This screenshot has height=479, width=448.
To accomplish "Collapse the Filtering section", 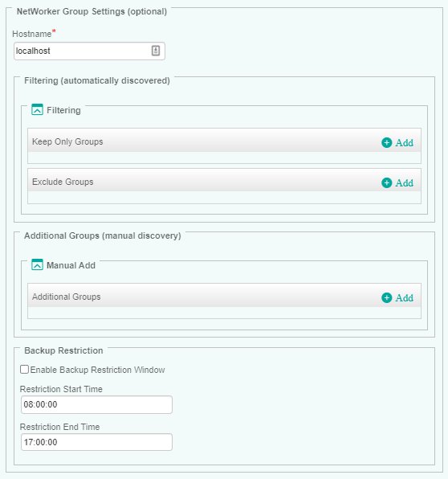I will 37,109.
